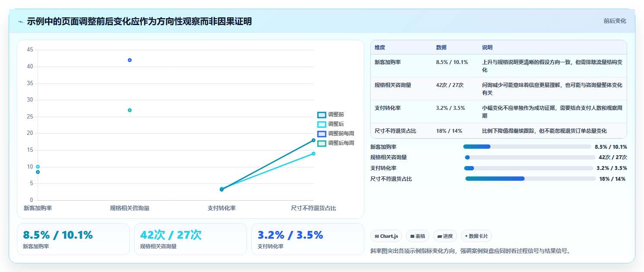Viewport: 644px width, 272px height.
Task: Click the explanation beginning 小幅变化不应单独
Action: (x=552, y=112)
